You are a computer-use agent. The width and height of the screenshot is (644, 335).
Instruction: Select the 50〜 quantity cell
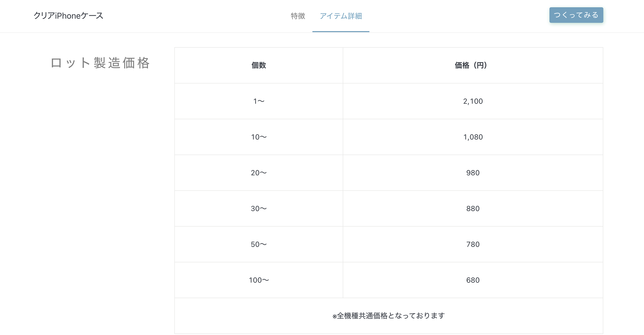coord(259,244)
